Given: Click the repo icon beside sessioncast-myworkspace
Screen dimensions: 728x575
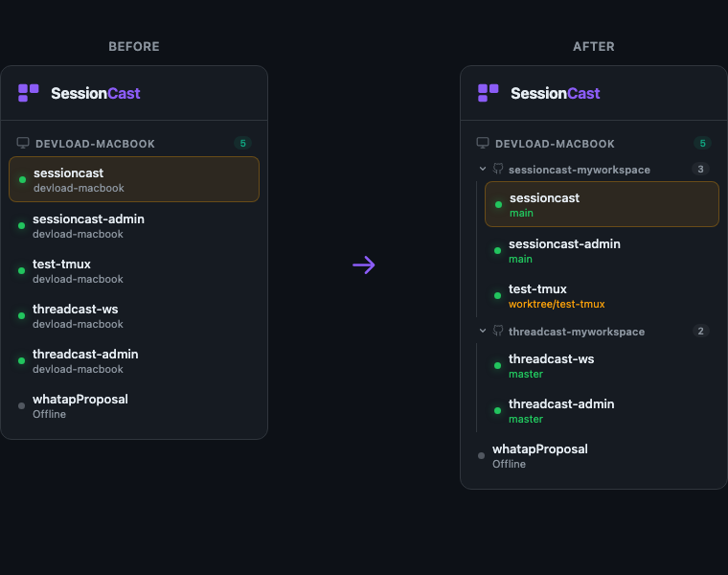Looking at the screenshot, I should point(498,170).
